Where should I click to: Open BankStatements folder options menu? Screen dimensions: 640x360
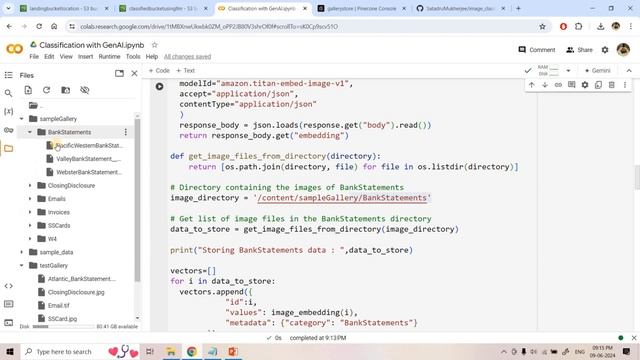coord(126,132)
